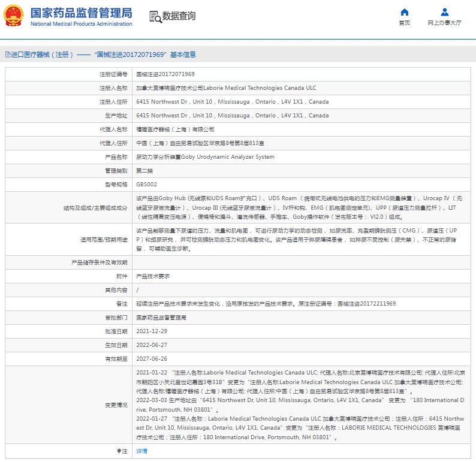
Task: Click the 型号规格 row label
Action: (116, 185)
